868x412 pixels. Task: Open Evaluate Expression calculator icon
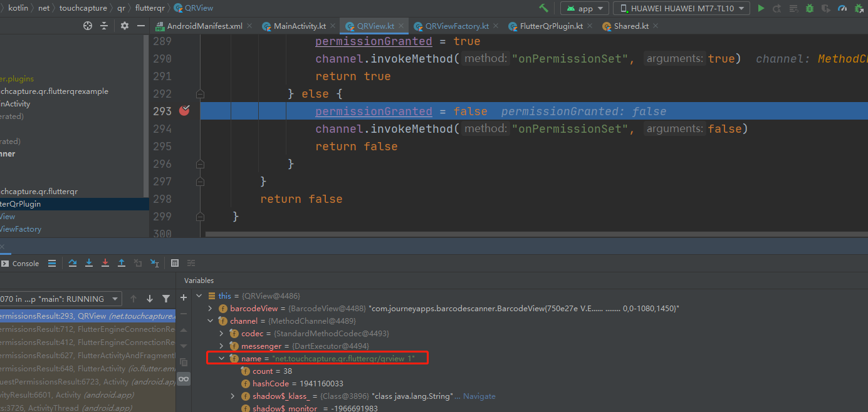click(x=175, y=263)
